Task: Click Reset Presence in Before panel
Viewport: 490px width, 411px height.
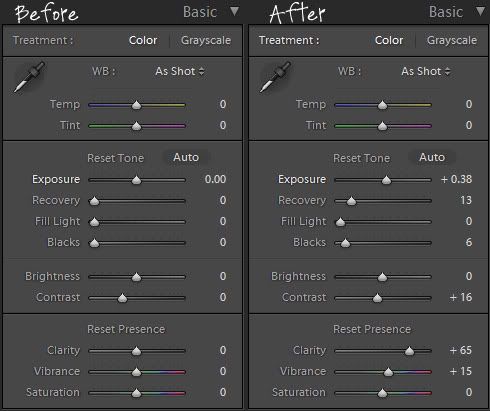Action: point(126,329)
